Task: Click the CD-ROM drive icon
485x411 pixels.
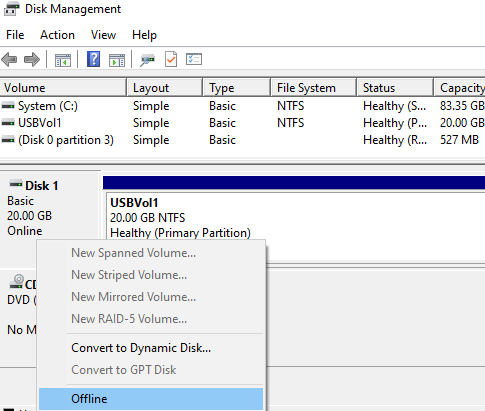Action: (17, 282)
